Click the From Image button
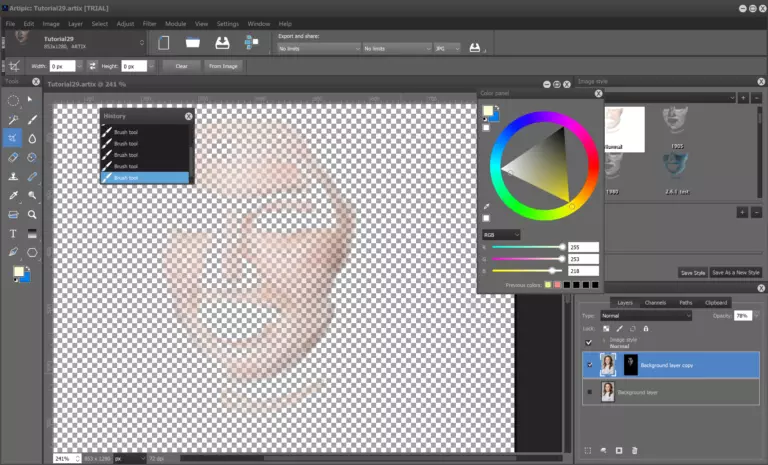The width and height of the screenshot is (768, 465). click(x=223, y=66)
